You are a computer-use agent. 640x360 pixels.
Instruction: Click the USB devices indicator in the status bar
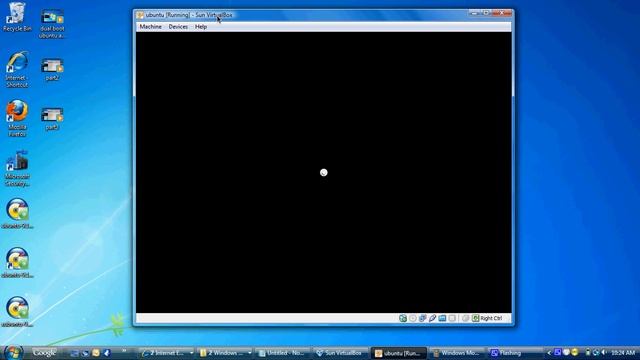click(x=432, y=318)
